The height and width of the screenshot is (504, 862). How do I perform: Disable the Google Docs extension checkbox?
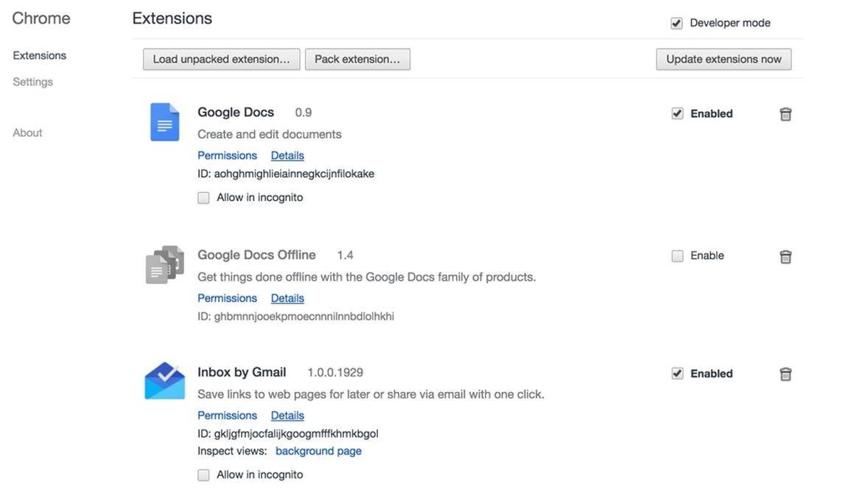coord(677,113)
